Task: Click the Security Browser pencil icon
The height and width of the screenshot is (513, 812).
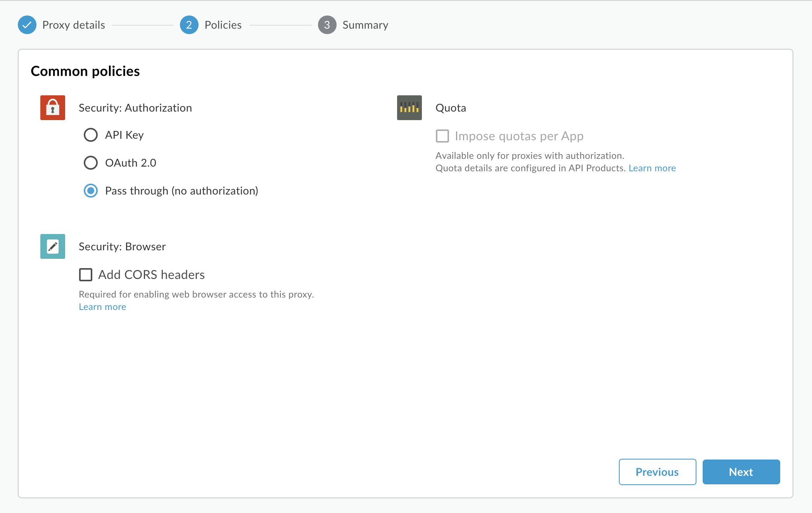Action: 53,246
